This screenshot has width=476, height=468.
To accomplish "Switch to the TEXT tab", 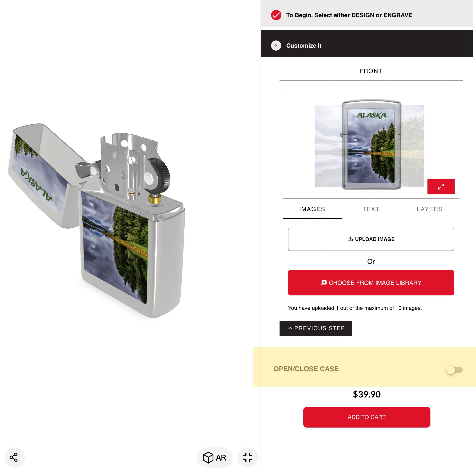I will [371, 209].
